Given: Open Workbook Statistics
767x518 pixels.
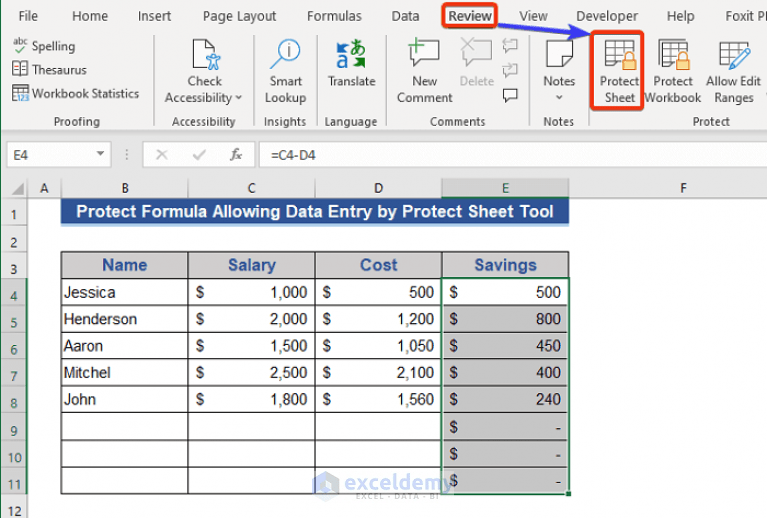Looking at the screenshot, I should [76, 93].
